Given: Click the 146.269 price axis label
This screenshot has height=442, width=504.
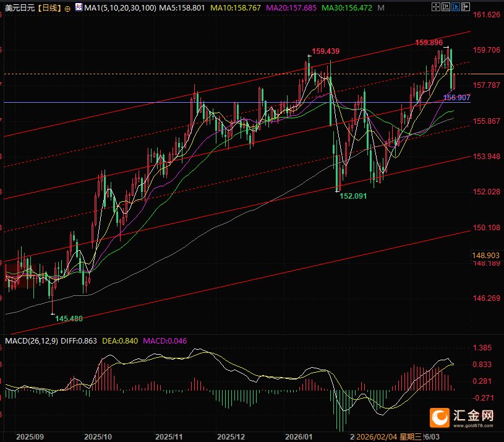Looking at the screenshot, I should click(x=487, y=298).
